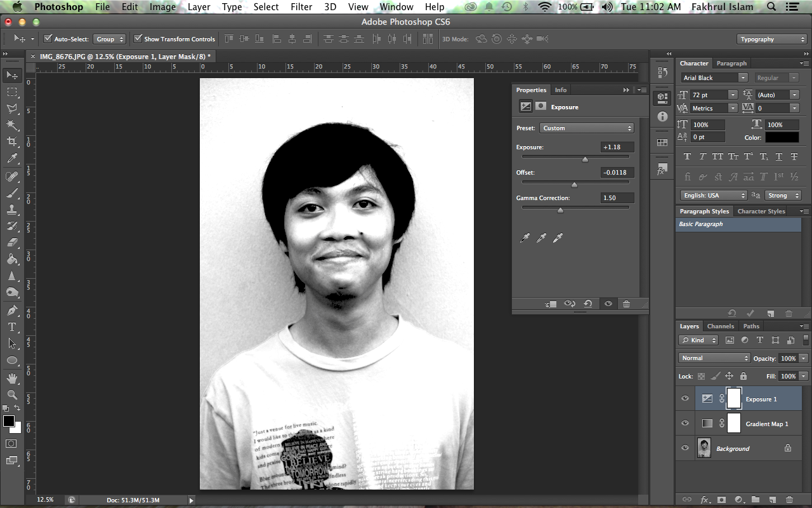The image size is (812, 508).
Task: Open the Filter menu
Action: [x=301, y=7]
